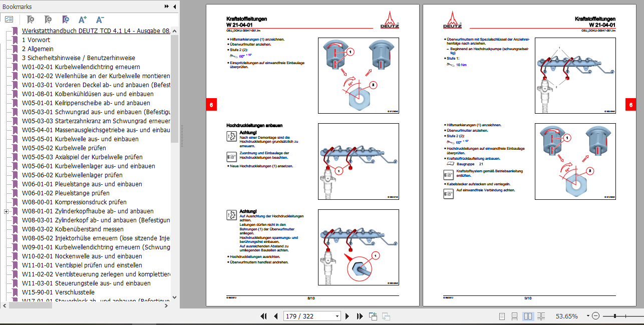Select bookmark W05-01-01 Keilrippenscheibe

click(x=86, y=103)
